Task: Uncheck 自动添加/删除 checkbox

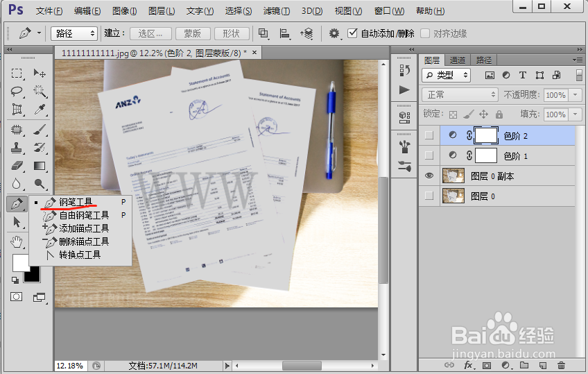Action: pyautogui.click(x=352, y=33)
